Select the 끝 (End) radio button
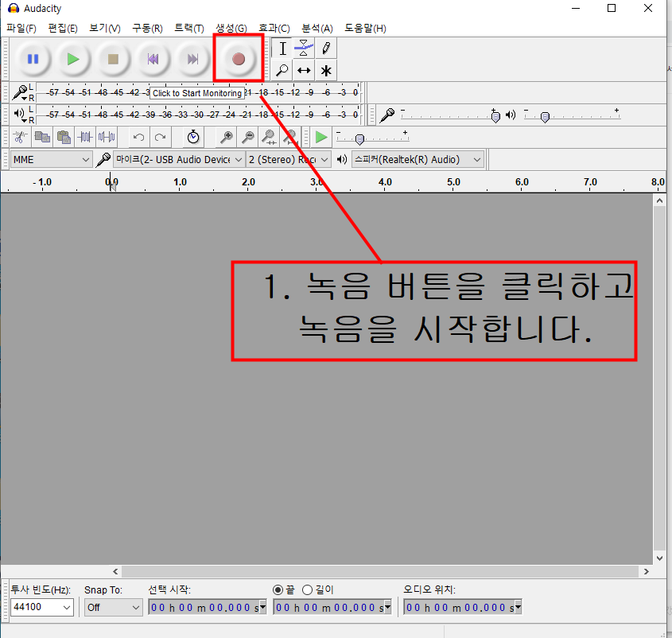672x638 pixels. [x=278, y=590]
